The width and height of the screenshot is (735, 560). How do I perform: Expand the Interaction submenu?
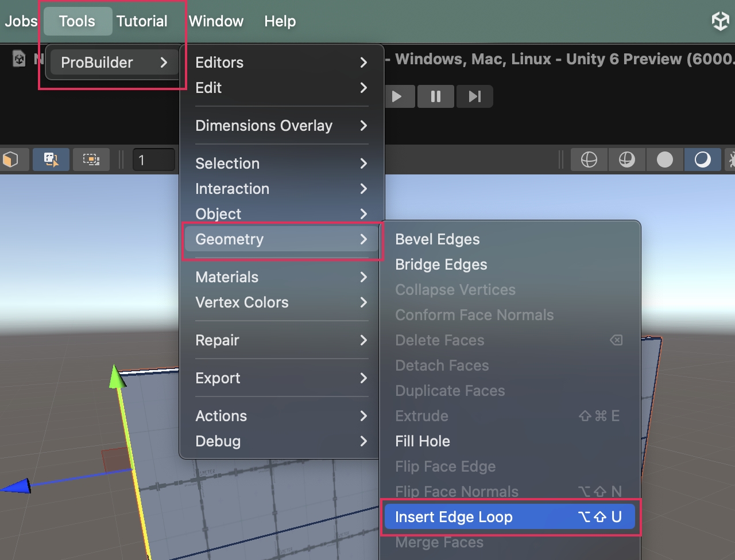281,189
